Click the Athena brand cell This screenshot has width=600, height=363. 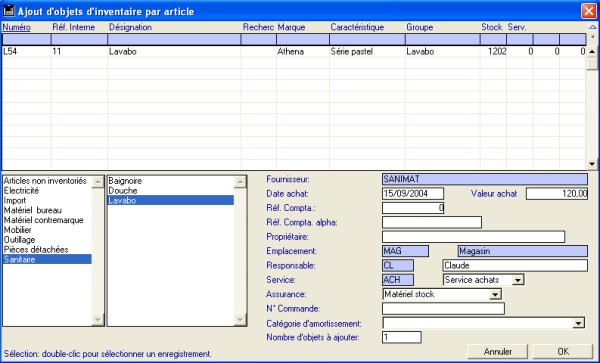click(x=290, y=52)
